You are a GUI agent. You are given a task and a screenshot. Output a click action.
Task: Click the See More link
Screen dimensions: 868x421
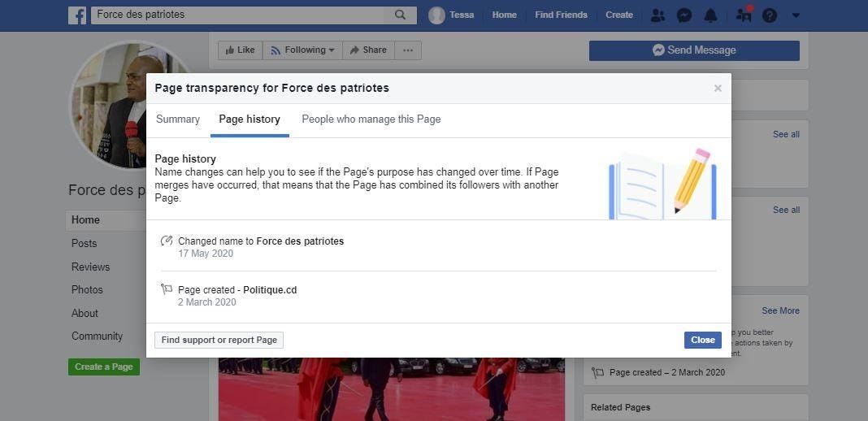click(x=780, y=311)
